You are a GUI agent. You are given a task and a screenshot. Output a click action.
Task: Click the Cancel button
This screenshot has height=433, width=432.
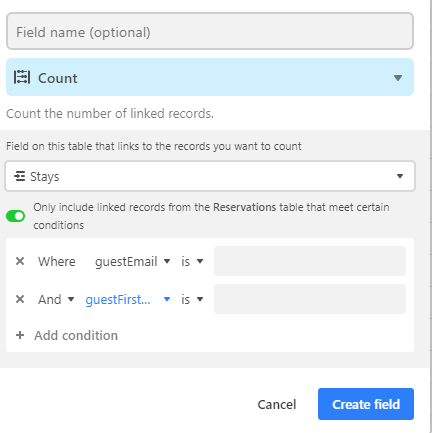point(277,404)
